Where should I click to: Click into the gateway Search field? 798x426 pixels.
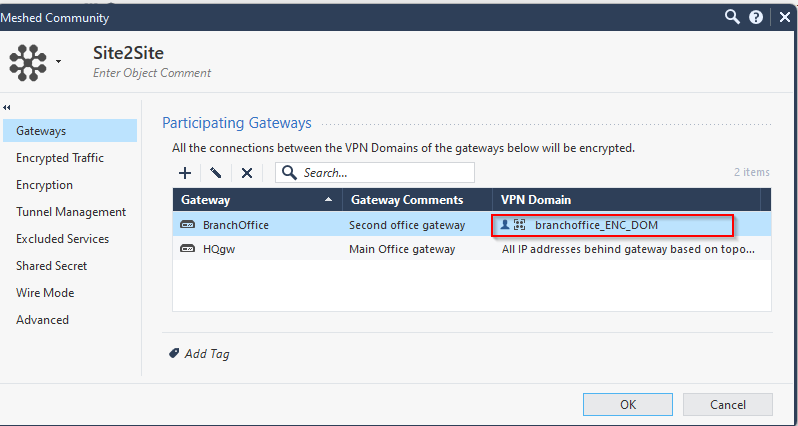click(375, 173)
